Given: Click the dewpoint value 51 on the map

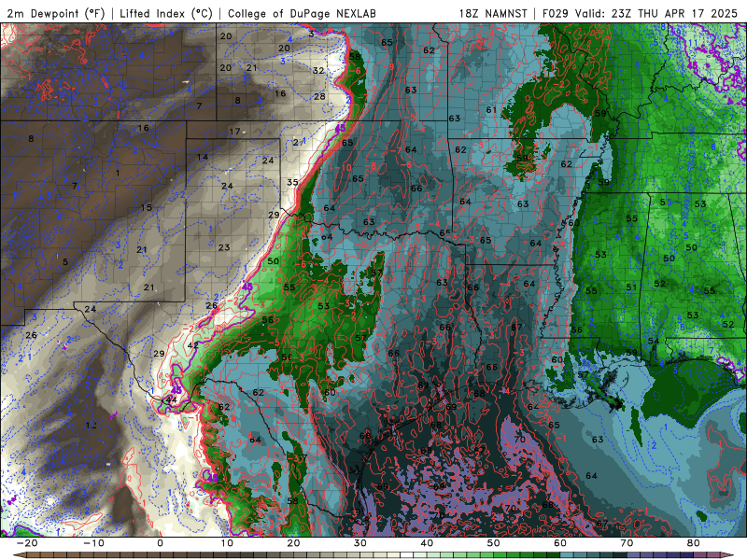Looking at the screenshot, I should pyautogui.click(x=631, y=287).
